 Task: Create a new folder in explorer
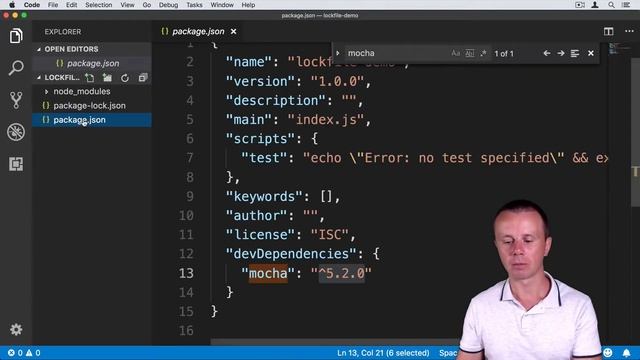(x=107, y=78)
